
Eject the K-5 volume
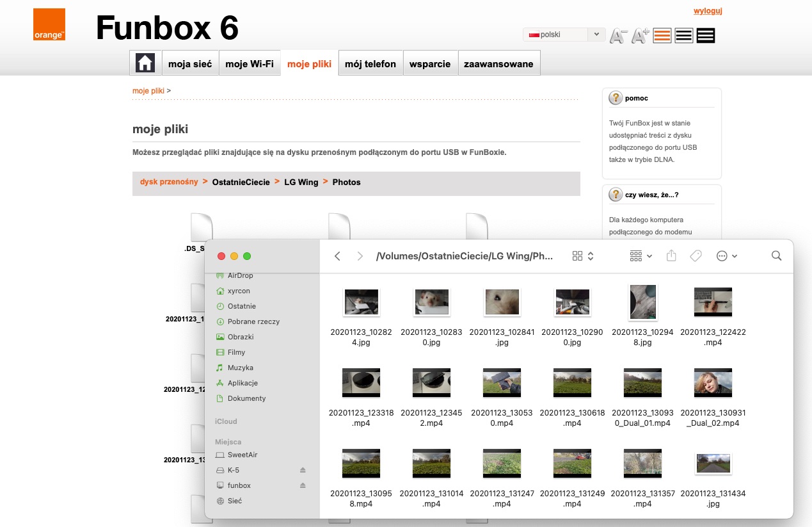(303, 471)
